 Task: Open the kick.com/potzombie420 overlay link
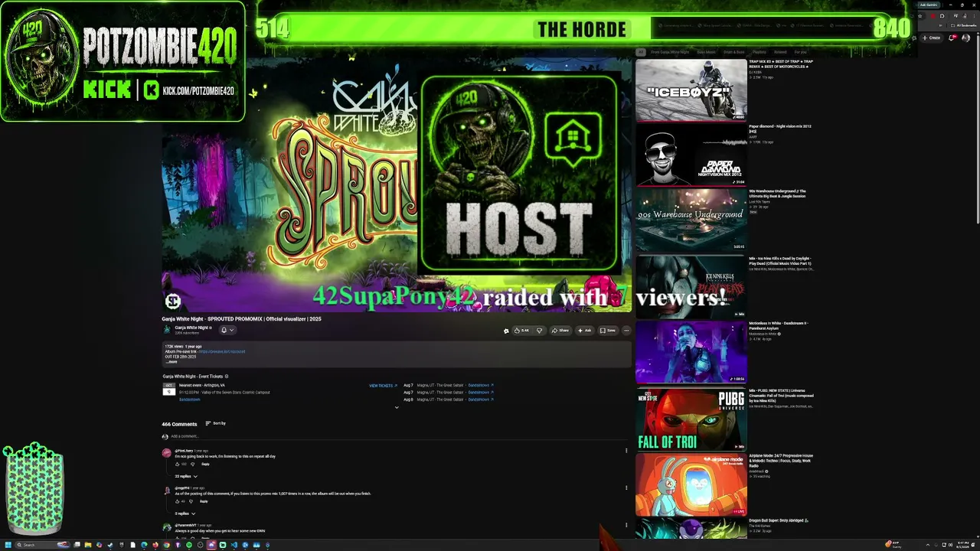pyautogui.click(x=198, y=91)
